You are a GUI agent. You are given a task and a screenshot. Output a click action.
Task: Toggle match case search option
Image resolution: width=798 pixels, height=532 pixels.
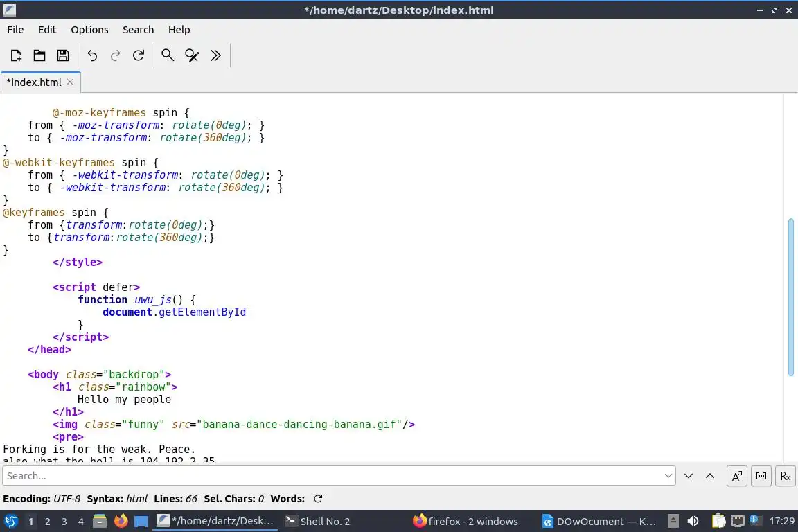click(x=736, y=476)
